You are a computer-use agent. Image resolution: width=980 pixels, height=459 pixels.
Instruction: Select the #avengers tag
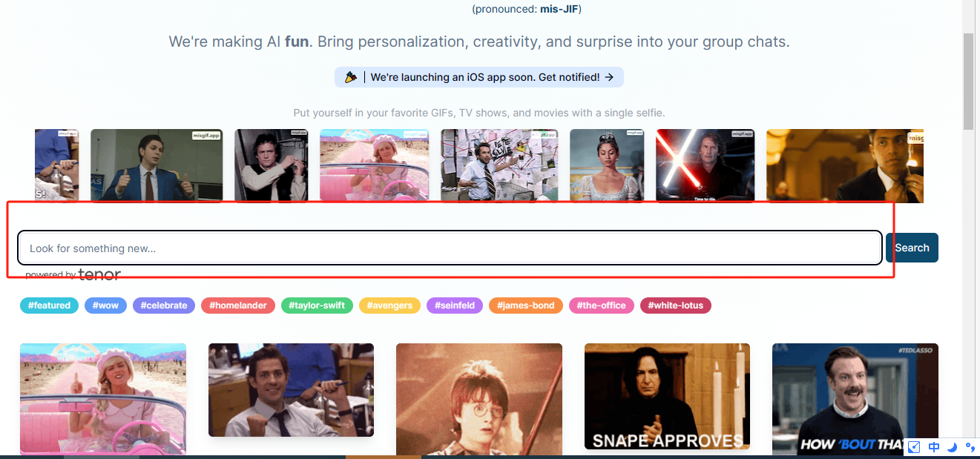[x=390, y=306]
